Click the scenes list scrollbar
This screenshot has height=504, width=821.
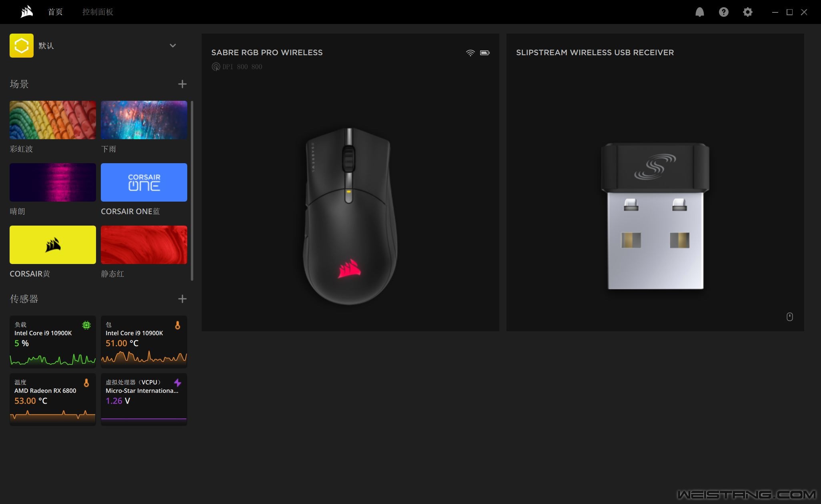coord(192,191)
